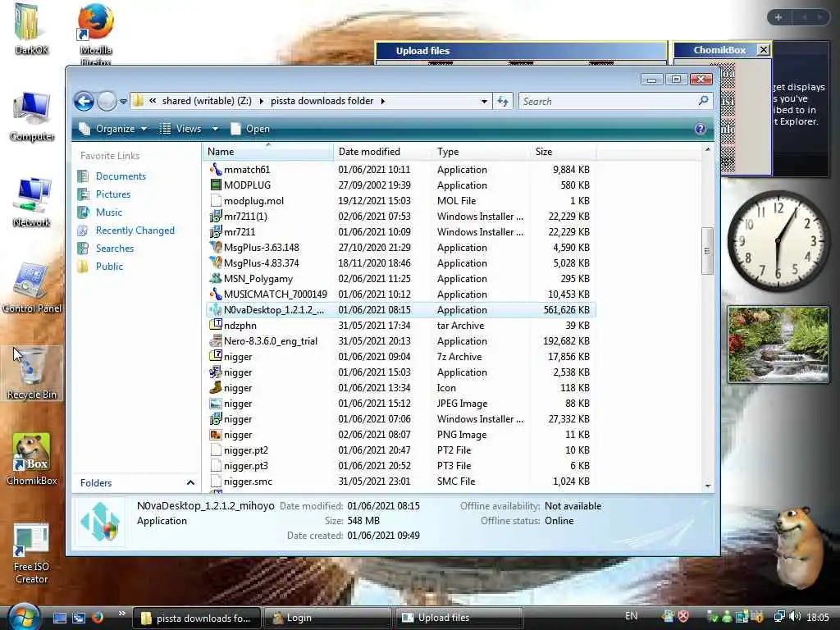Select the MsgPlus-3.63.148 icon
Screen dimensions: 840x630
[x=216, y=247]
